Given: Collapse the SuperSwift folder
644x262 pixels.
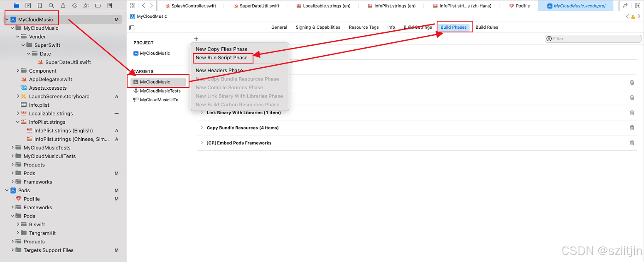Looking at the screenshot, I should click(23, 45).
